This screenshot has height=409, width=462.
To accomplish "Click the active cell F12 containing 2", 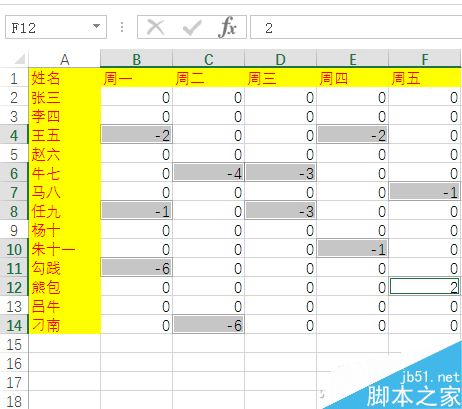I will (425, 287).
